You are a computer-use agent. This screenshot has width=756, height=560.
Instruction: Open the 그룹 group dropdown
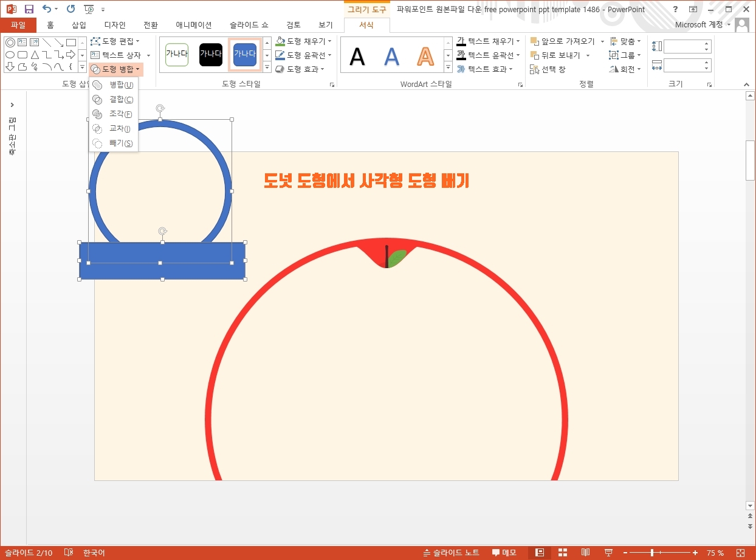coord(625,55)
